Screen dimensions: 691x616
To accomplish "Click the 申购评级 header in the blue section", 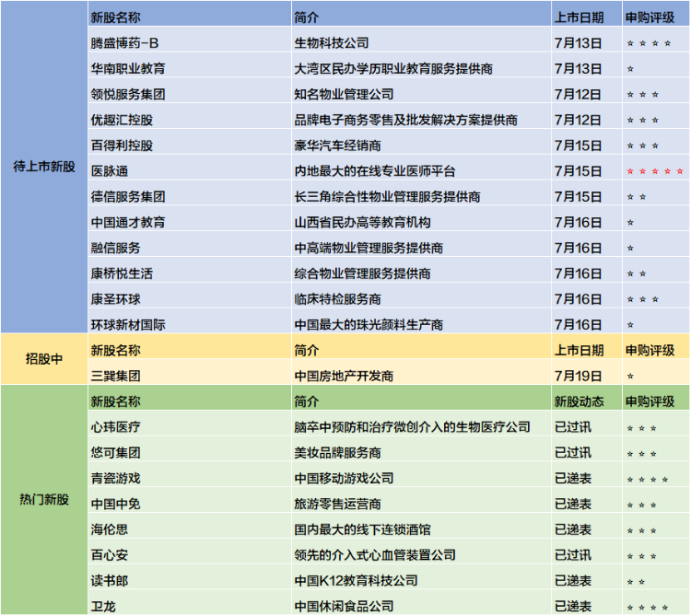I will pos(650,17).
